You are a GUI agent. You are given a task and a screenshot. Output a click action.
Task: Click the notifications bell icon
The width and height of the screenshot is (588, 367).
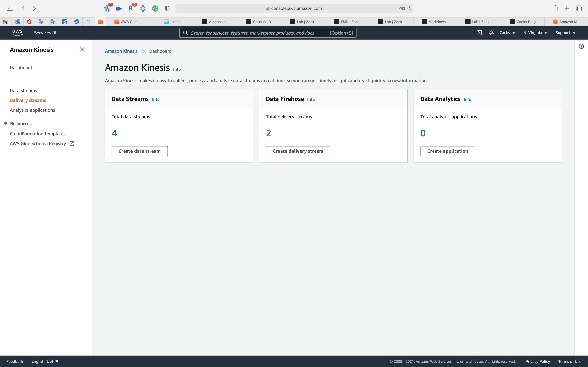point(491,33)
